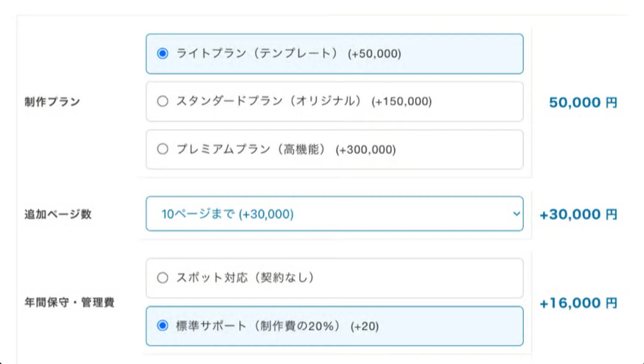The height and width of the screenshot is (364, 644).
Task: Click the 追加ページ数 row heading
Action: tap(58, 214)
